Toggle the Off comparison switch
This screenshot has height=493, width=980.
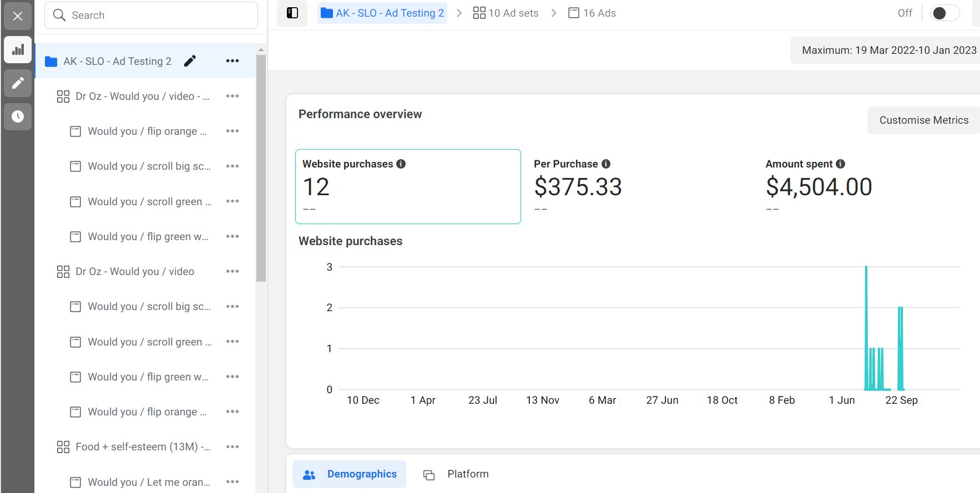944,13
